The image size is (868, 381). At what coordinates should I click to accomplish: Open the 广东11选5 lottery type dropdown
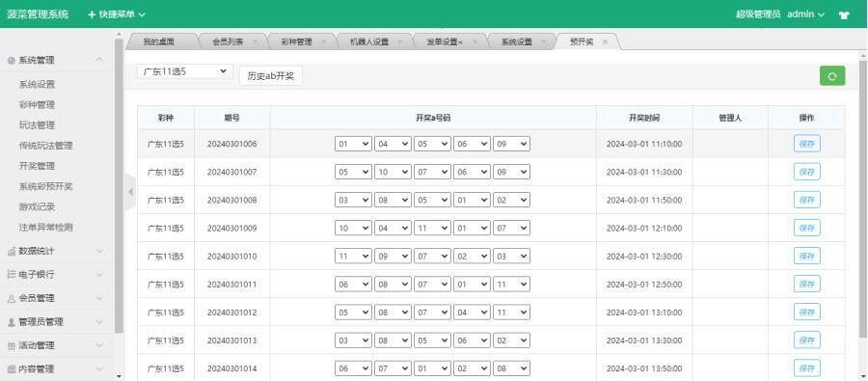click(x=185, y=71)
